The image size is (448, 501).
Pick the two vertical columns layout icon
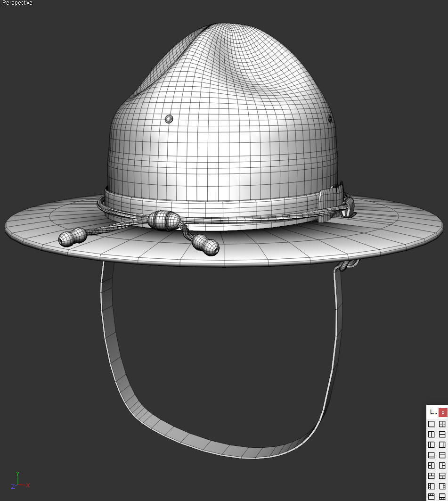point(431,434)
